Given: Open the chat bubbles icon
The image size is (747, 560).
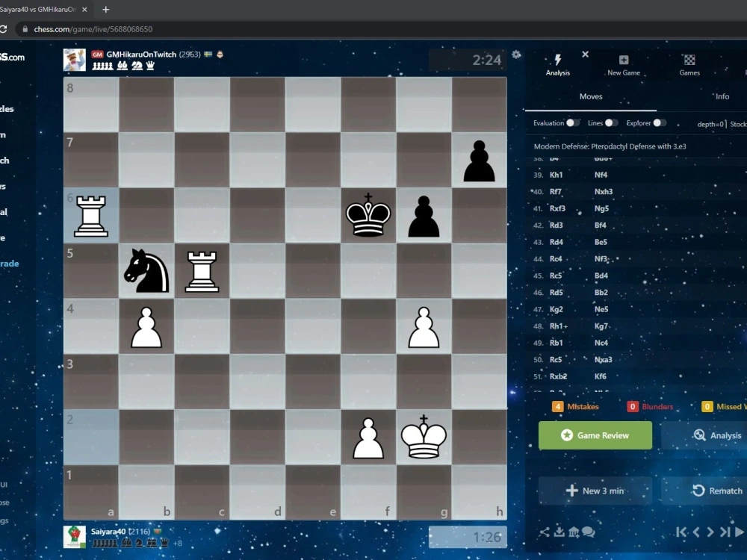Looking at the screenshot, I should 589,532.
